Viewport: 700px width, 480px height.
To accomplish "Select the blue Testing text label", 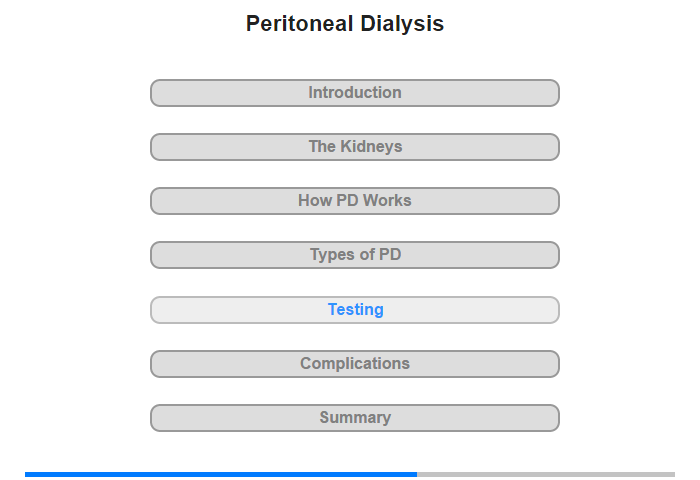I will click(355, 310).
